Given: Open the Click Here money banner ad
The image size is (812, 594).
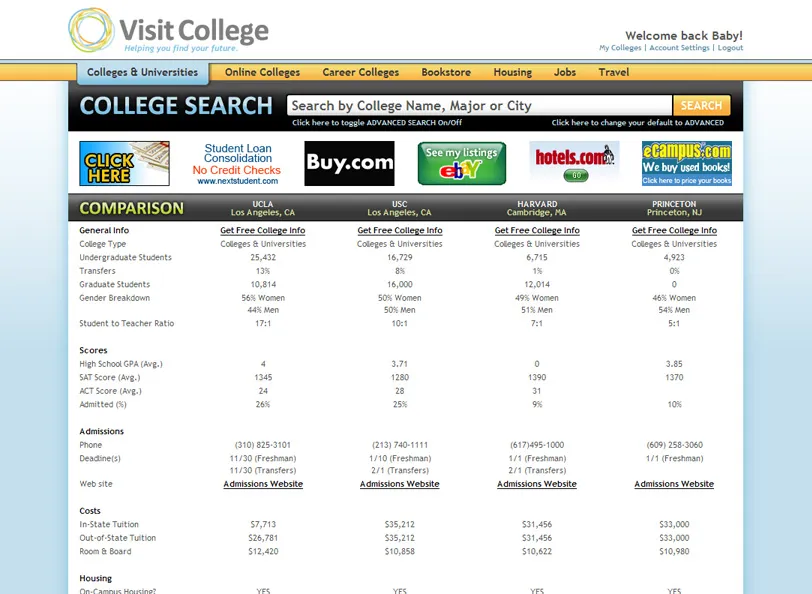Looking at the screenshot, I should click(124, 164).
